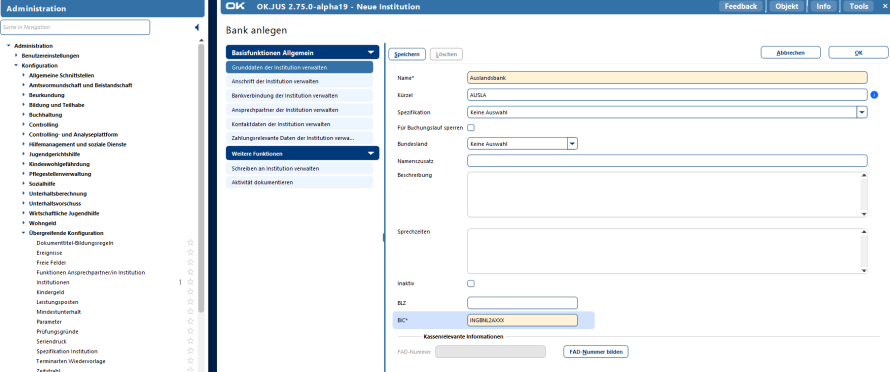Image resolution: width=890 pixels, height=372 pixels.
Task: Open Zahlungsrelevante Daten der Institution
Action: [x=299, y=137]
